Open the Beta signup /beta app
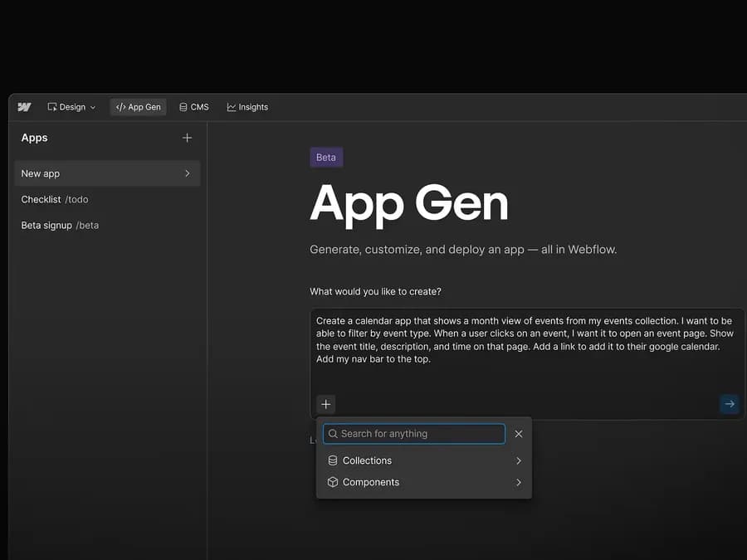This screenshot has height=560, width=747. (60, 225)
